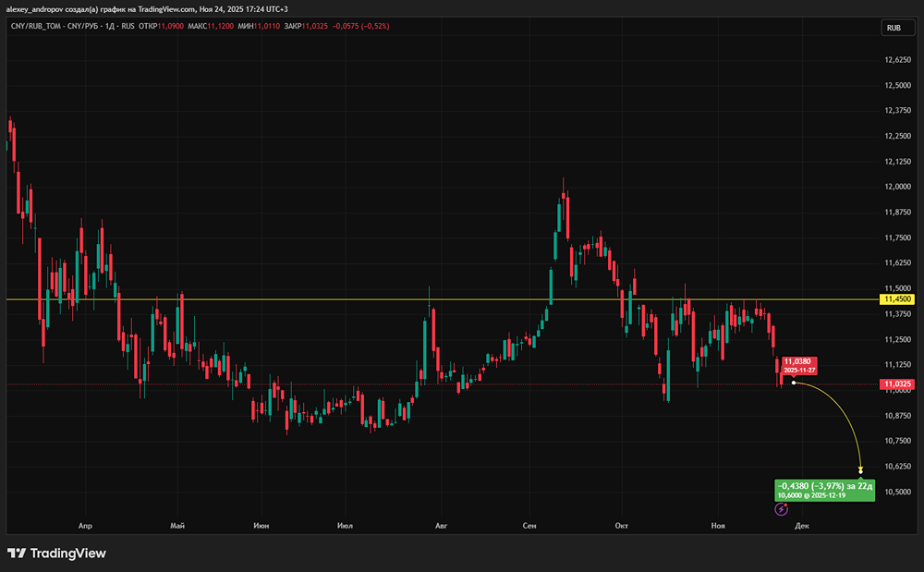Click the 12,0000 price scale value

(897, 187)
